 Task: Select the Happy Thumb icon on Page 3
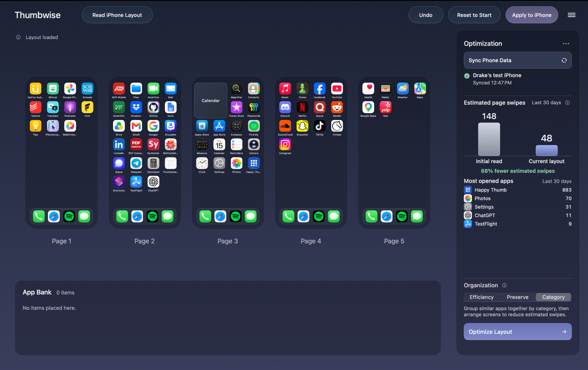point(254,163)
